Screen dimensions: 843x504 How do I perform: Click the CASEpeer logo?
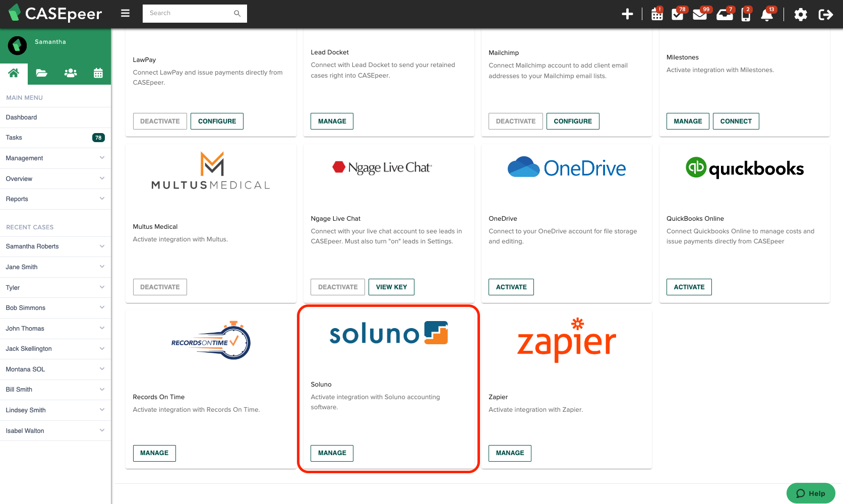tap(55, 14)
